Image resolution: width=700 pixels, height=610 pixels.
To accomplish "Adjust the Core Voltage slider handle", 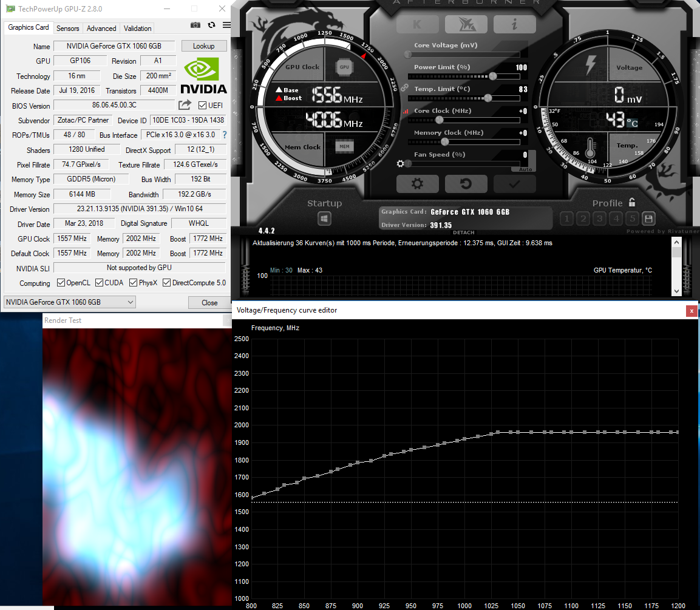I will [x=407, y=55].
